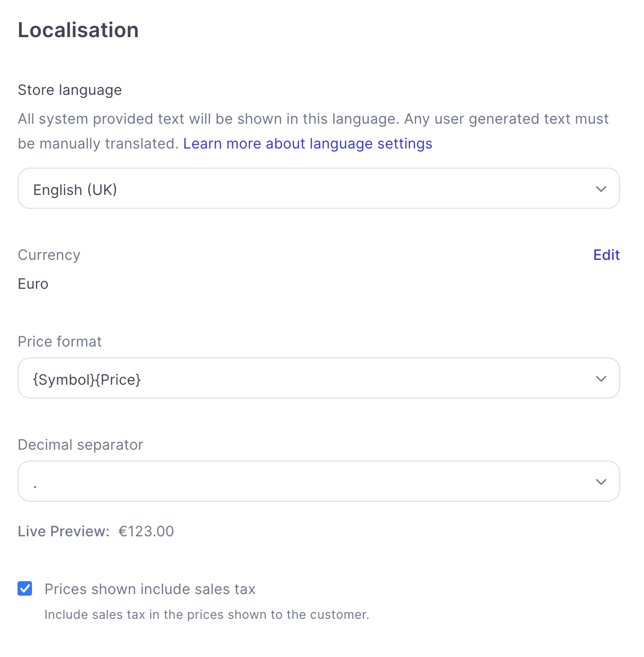Click the chevron arrow in Decimal separator field
This screenshot has height=657, width=644.
click(601, 482)
